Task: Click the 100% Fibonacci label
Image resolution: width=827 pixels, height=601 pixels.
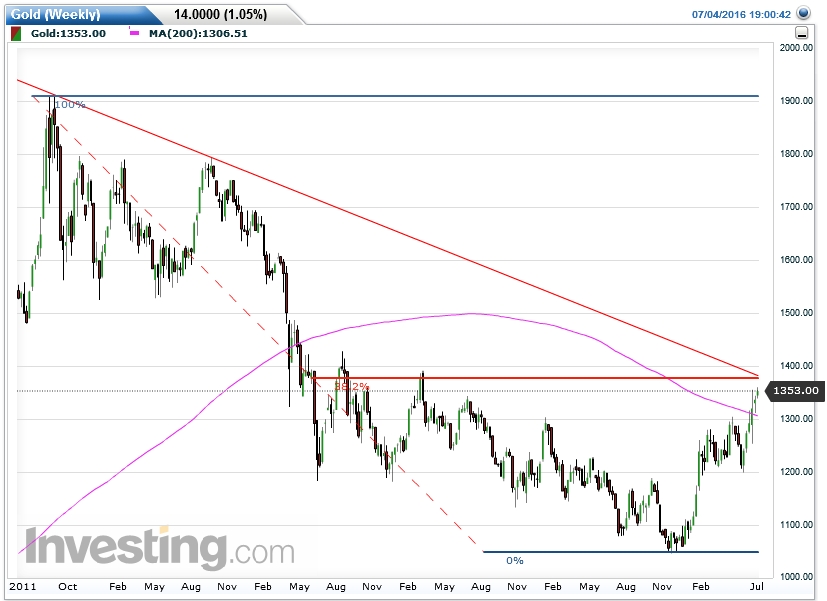Action: click(70, 104)
